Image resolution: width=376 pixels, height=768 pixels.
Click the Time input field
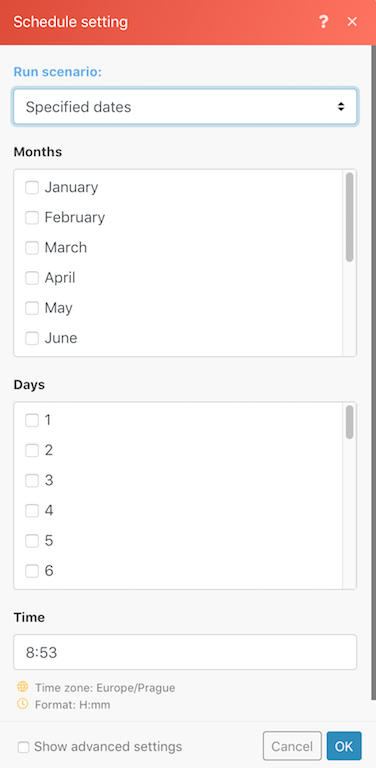click(x=185, y=652)
